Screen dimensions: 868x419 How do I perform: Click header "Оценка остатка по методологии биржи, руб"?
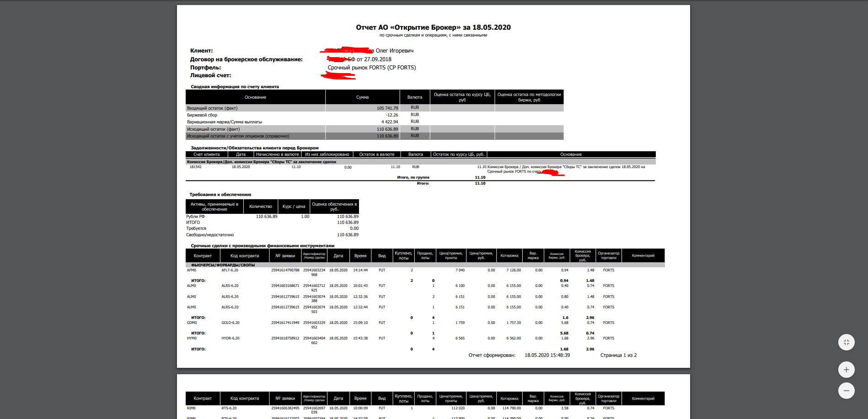tap(529, 97)
